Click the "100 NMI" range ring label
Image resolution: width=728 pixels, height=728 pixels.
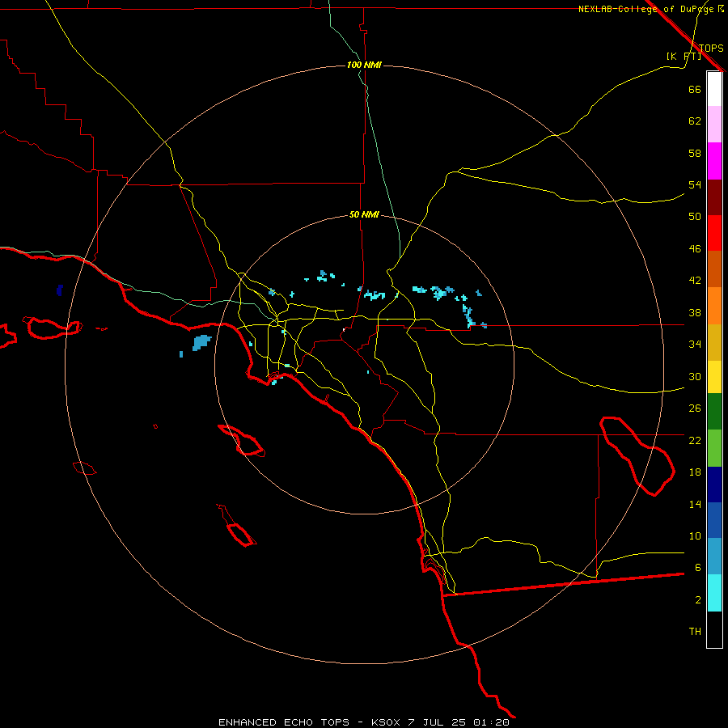364,65
